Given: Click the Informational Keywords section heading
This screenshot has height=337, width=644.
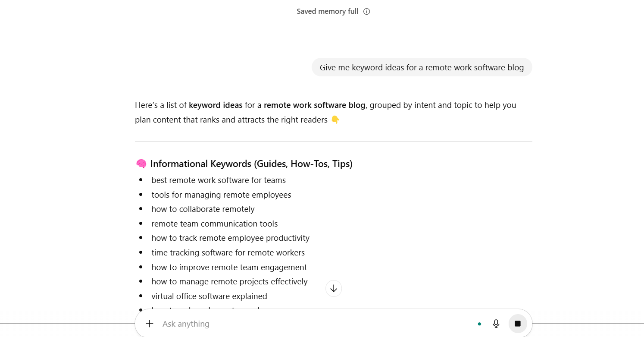Looking at the screenshot, I should click(251, 164).
